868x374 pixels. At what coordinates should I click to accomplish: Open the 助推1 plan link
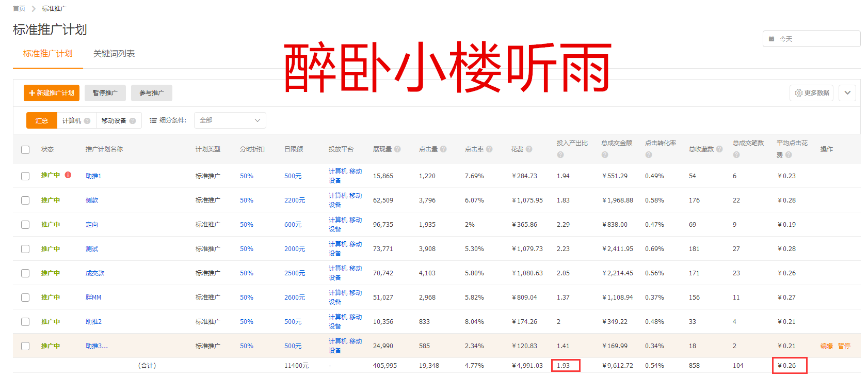93,176
